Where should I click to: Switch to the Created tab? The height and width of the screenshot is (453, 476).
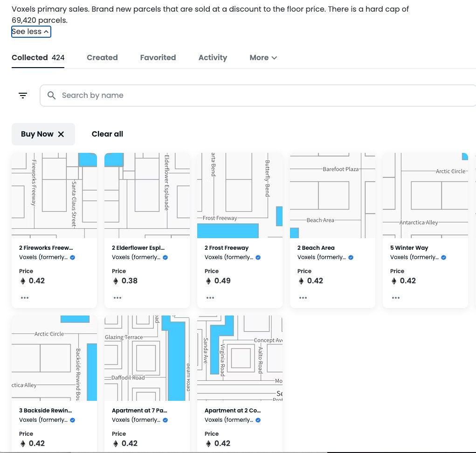tap(102, 58)
